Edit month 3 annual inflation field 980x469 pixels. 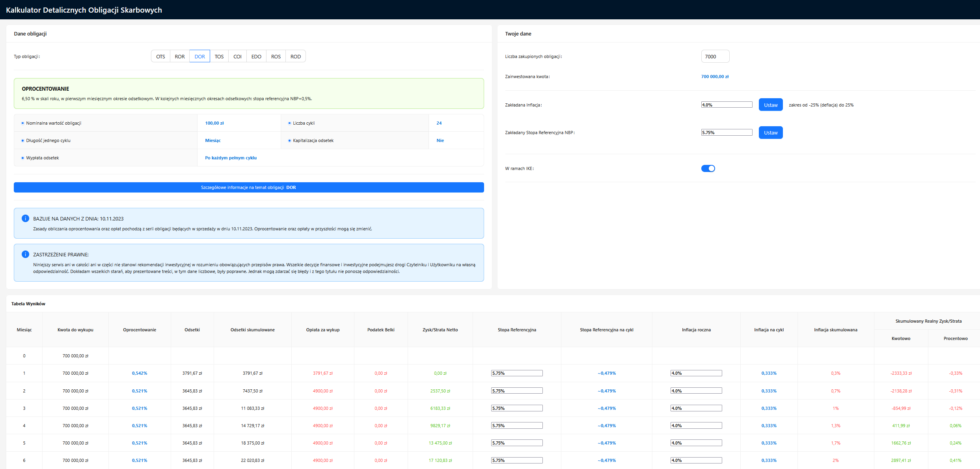click(x=696, y=408)
